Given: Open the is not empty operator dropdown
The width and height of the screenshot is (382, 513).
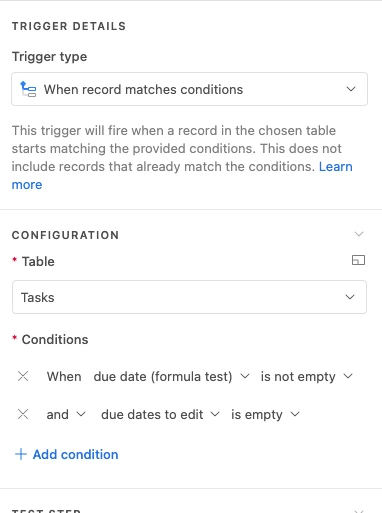Looking at the screenshot, I should (306, 377).
